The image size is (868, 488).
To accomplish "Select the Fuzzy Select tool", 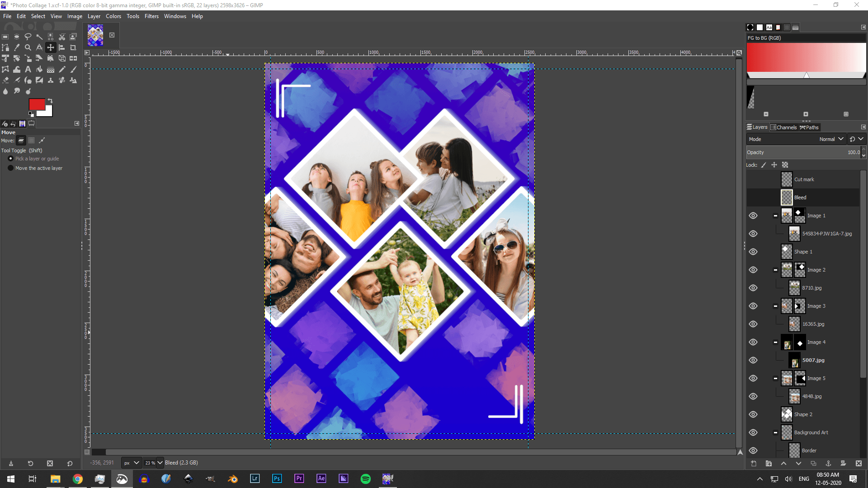I will 39,37.
